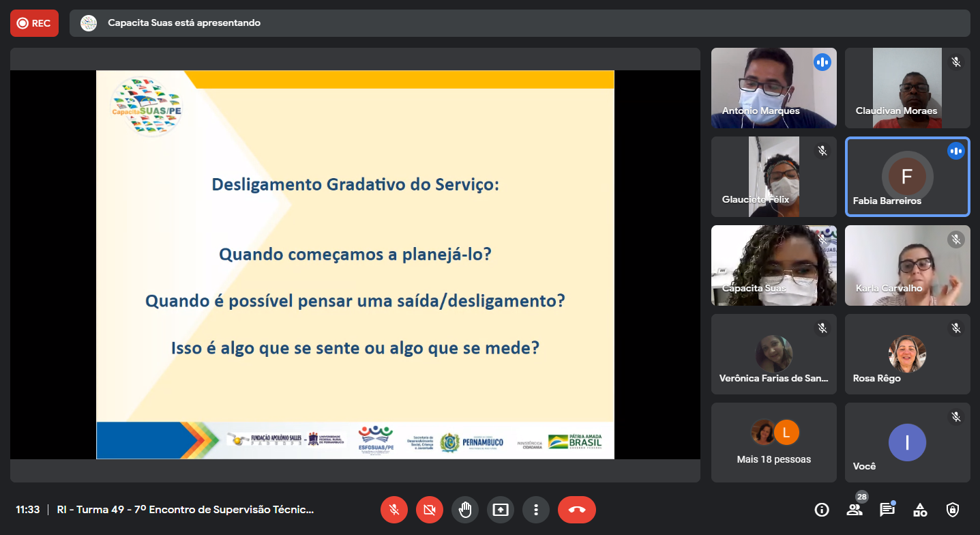Toggle the camera off button
Viewport: 980px width, 535px height.
click(x=429, y=510)
